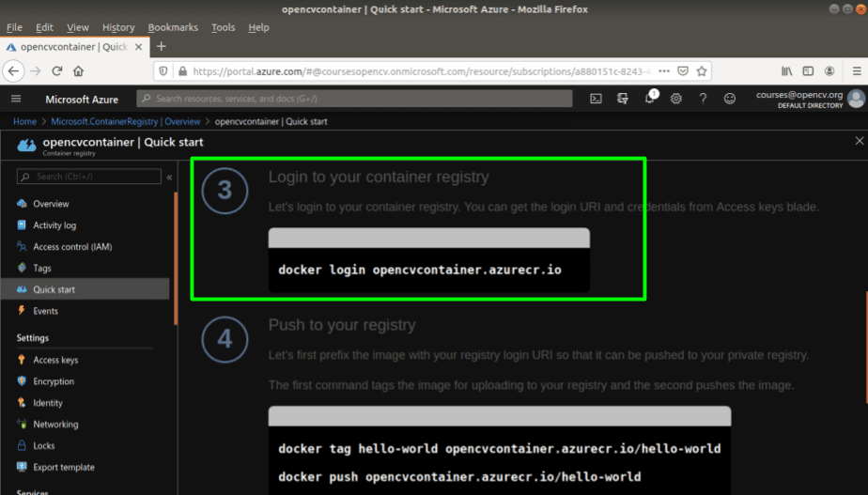
Task: Open Identity settings
Action: click(x=48, y=403)
